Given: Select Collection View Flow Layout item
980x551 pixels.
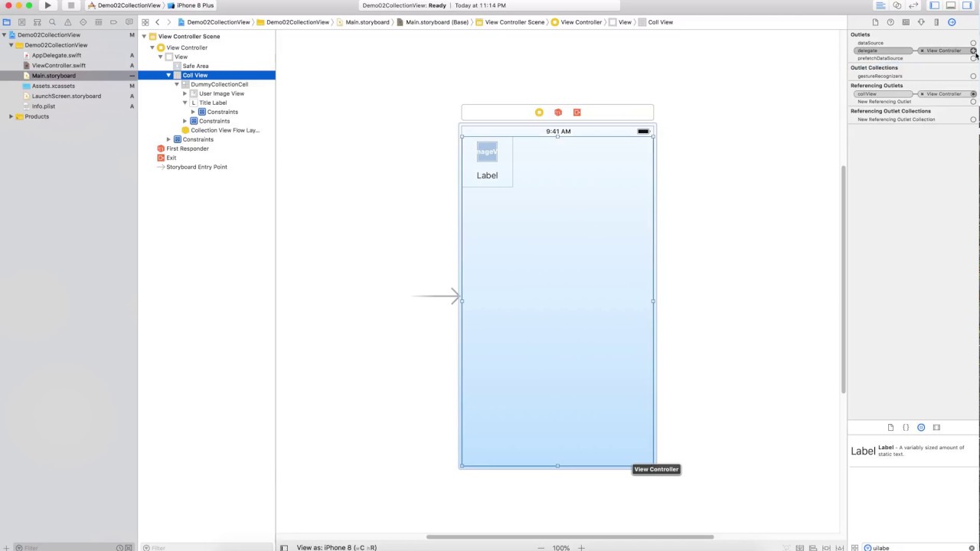Looking at the screenshot, I should point(225,130).
